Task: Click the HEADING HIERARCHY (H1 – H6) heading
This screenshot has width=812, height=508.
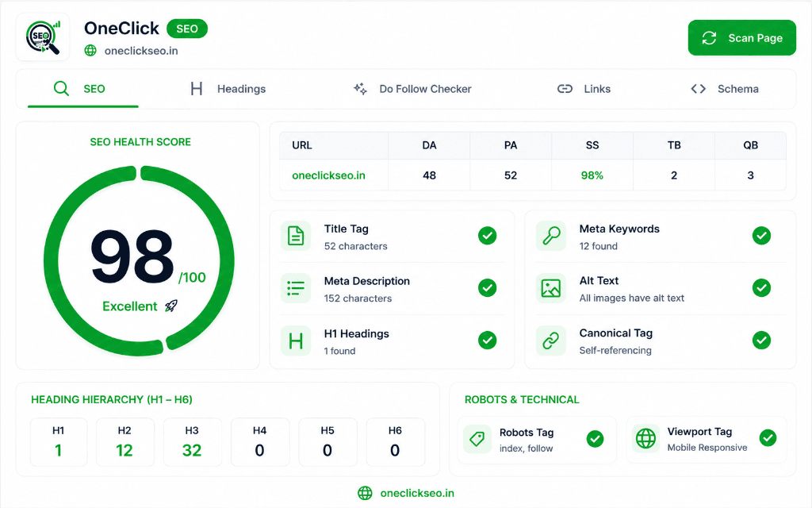Action: (111, 400)
